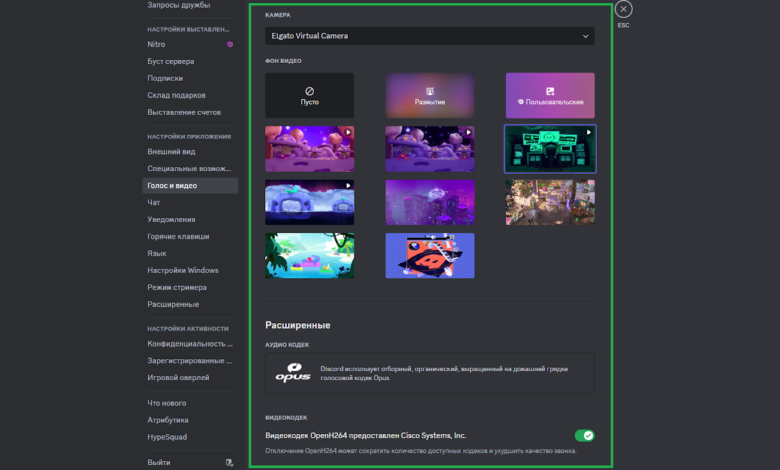780x470 pixels.
Task: Close settings with the ESC X icon
Action: point(623,9)
